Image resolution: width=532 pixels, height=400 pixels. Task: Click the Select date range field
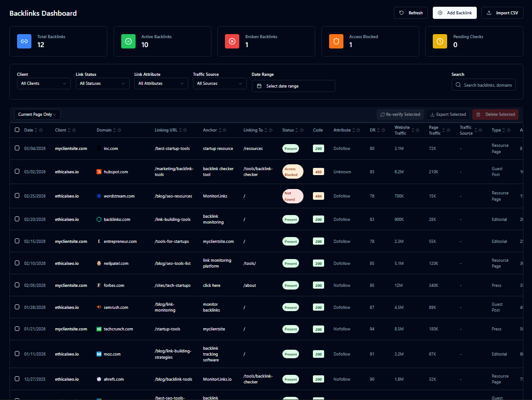[x=293, y=86]
